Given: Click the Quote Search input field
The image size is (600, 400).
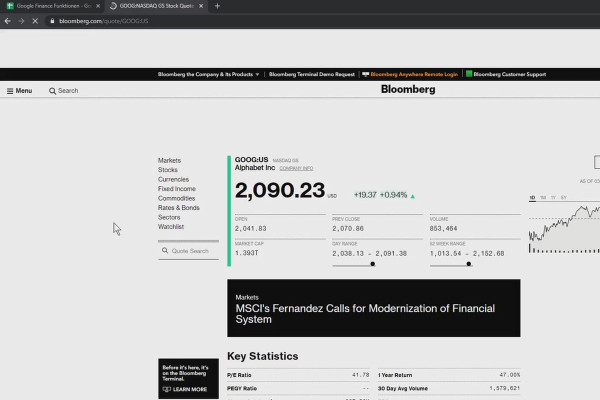Looking at the screenshot, I should point(188,251).
